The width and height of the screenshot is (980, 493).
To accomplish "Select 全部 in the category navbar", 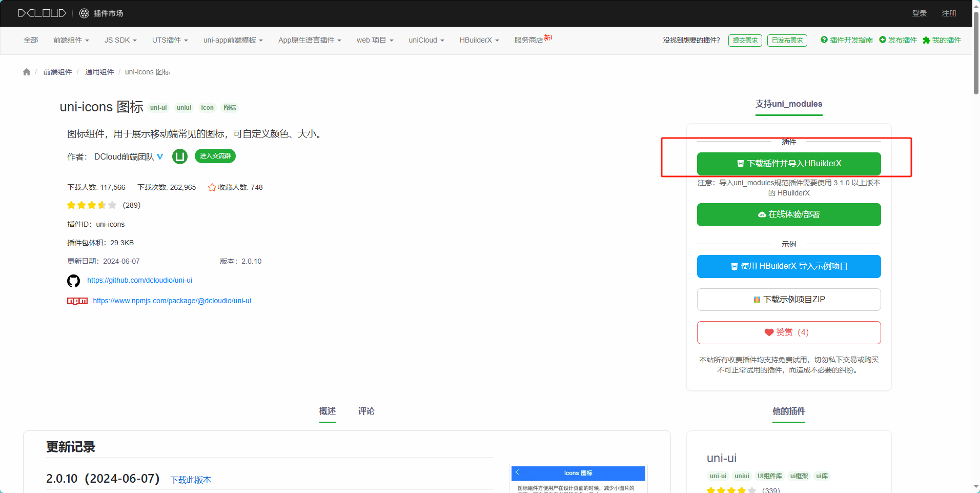I will click(31, 40).
